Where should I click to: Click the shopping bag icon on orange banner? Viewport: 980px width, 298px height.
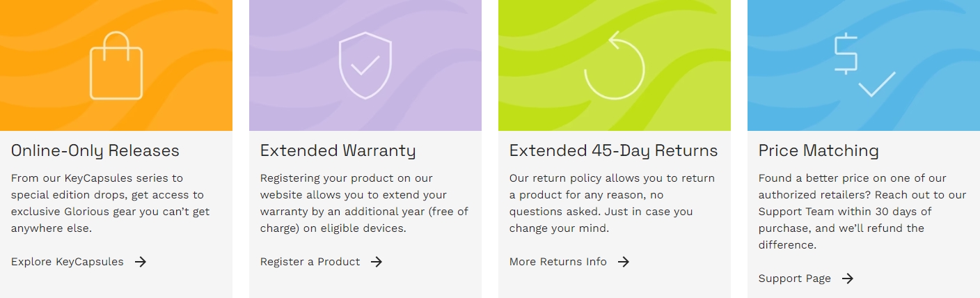[116, 65]
